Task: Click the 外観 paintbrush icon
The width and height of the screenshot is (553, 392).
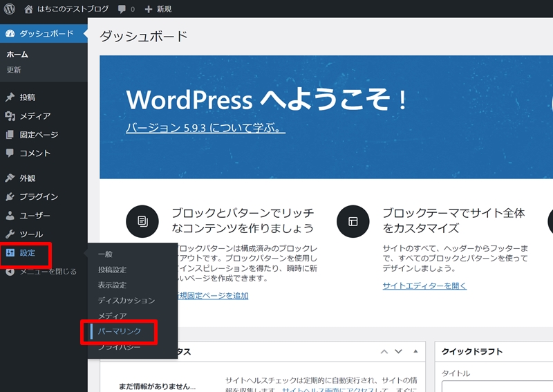Action: point(10,178)
